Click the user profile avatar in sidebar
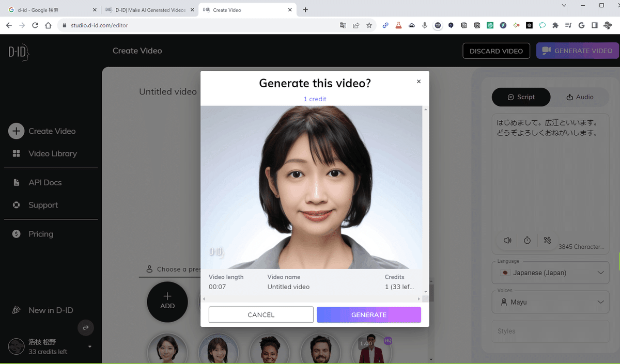Screen dimensions: 620x364 [x=17, y=346]
